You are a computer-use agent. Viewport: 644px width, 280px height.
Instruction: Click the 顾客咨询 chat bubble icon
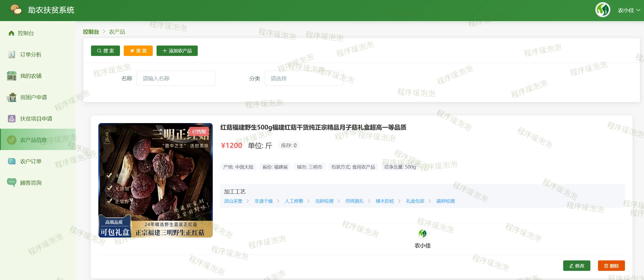click(x=11, y=182)
